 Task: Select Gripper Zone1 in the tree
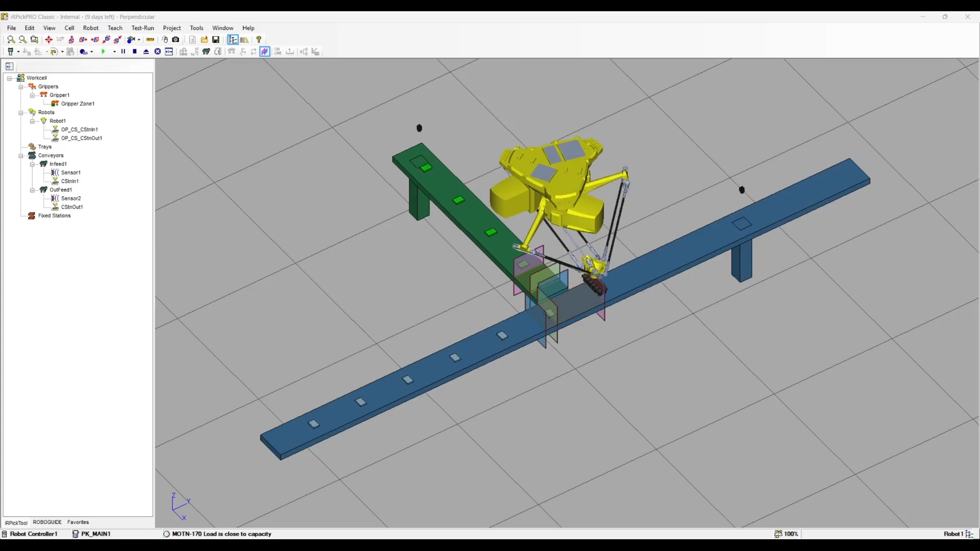coord(78,104)
